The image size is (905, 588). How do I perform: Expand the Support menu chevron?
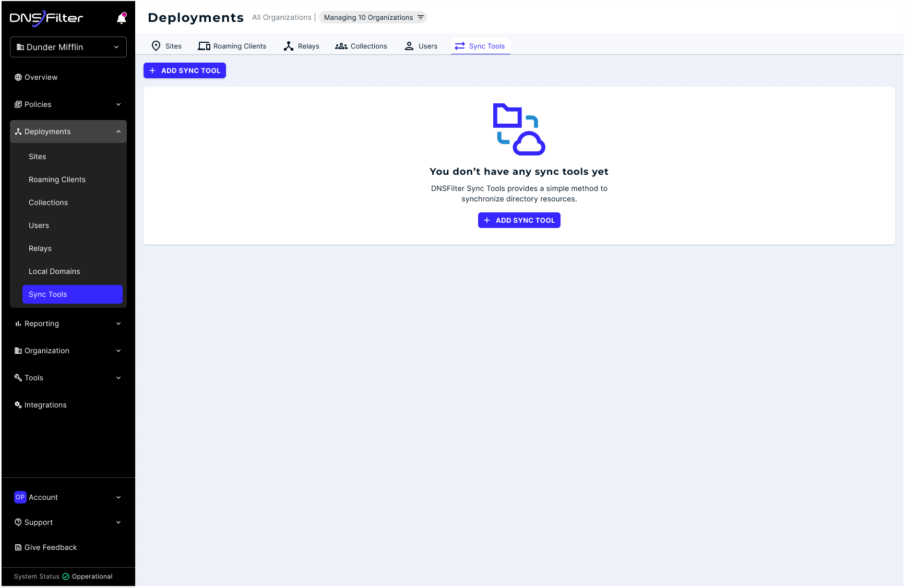pyautogui.click(x=118, y=522)
